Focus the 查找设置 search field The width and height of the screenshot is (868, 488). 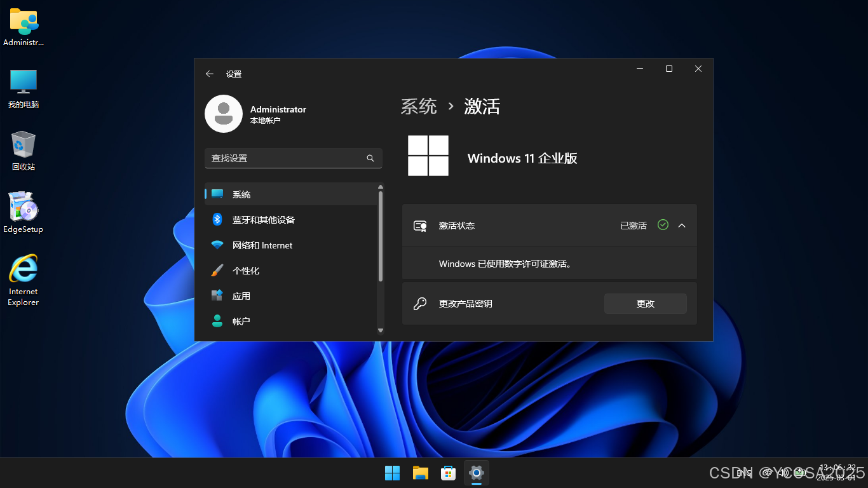pyautogui.click(x=294, y=158)
